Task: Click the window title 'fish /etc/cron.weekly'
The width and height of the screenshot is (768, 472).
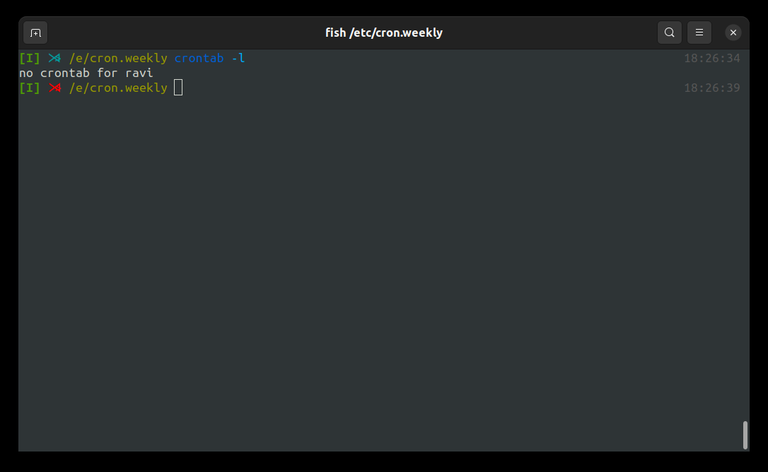Action: (x=384, y=33)
